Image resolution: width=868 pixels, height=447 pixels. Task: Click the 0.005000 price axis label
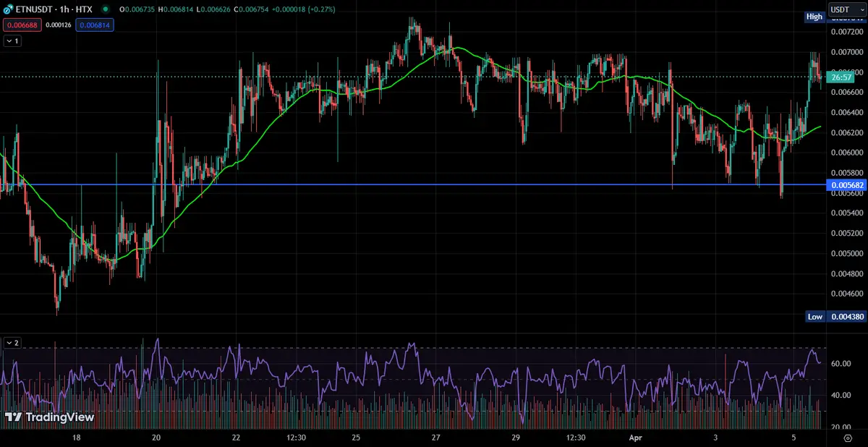pyautogui.click(x=846, y=254)
